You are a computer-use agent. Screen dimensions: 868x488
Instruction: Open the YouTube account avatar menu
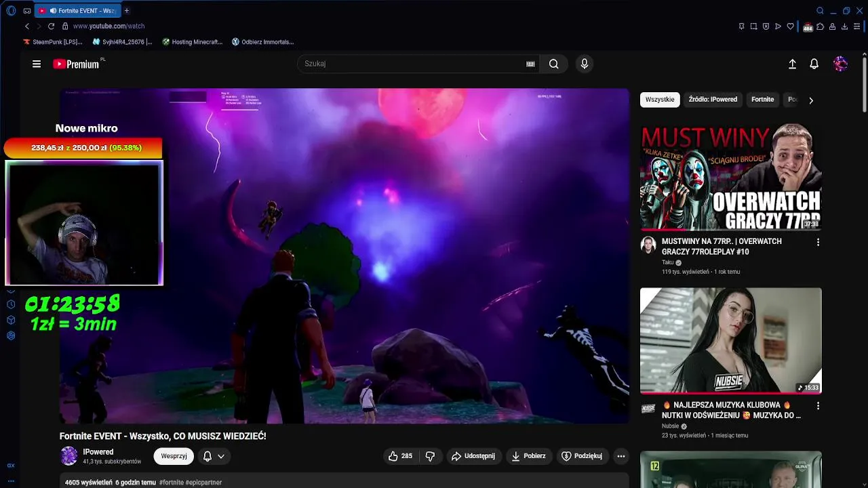[x=841, y=64]
